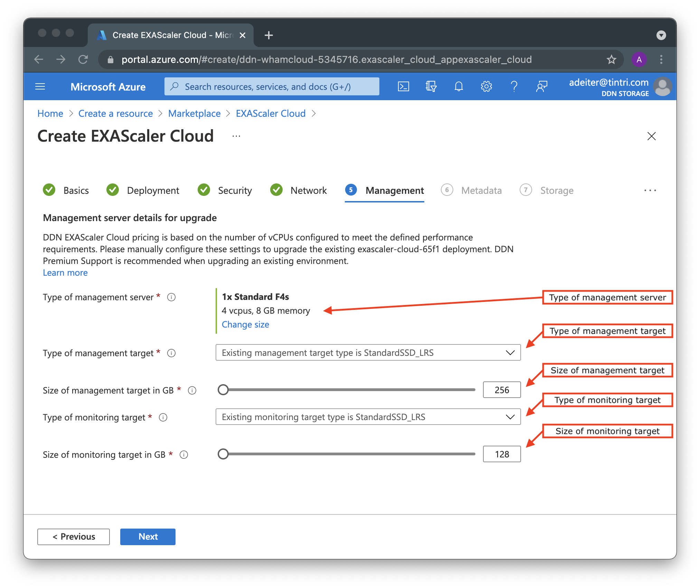The image size is (700, 588).
Task: Click the Next button
Action: point(148,537)
